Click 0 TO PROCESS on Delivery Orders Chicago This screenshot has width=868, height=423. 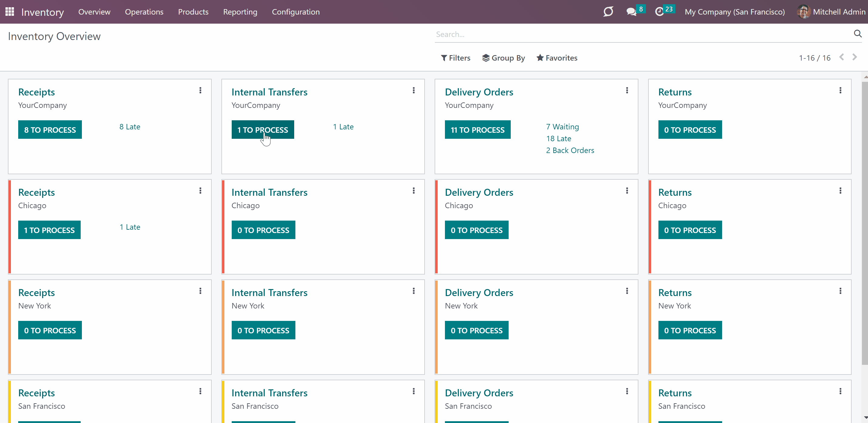point(477,230)
